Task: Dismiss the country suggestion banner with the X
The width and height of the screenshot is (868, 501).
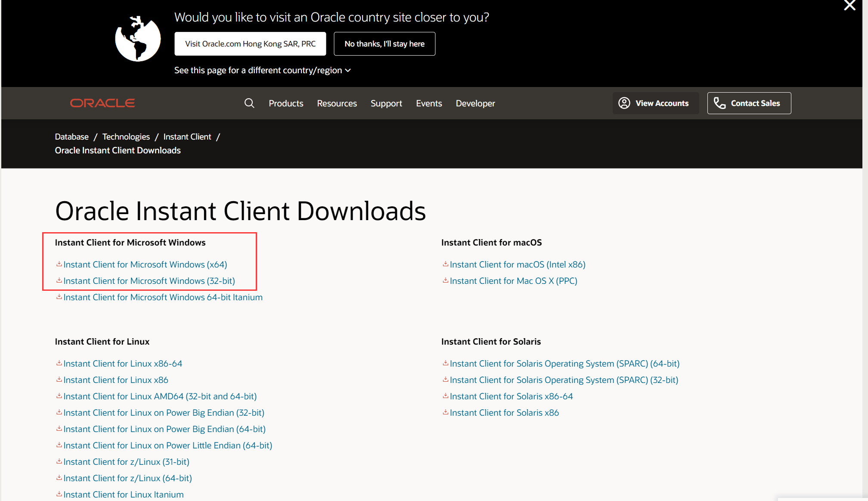Action: [849, 6]
